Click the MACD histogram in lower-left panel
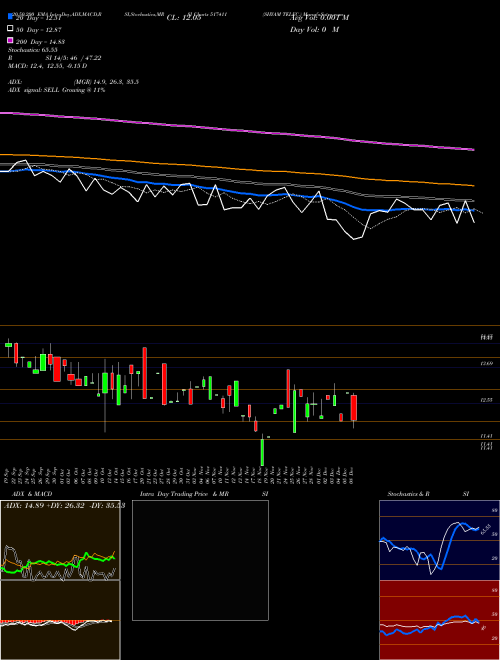The width and height of the screenshot is (500, 660). [56, 623]
